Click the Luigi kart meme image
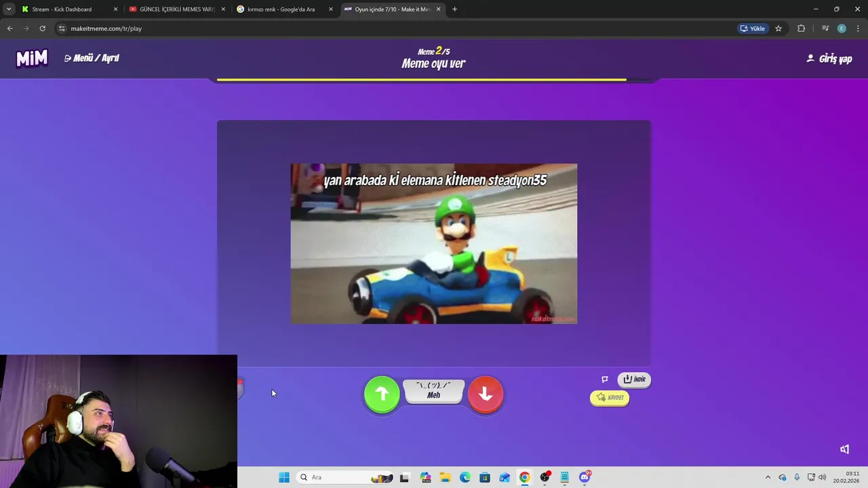Image resolution: width=868 pixels, height=488 pixels. [x=434, y=243]
